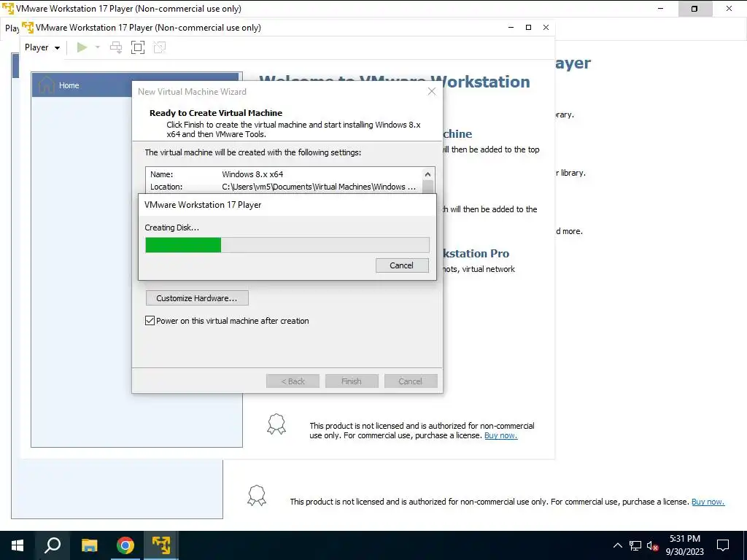The height and width of the screenshot is (560, 747).
Task: Show hidden system tray icons
Action: (617, 545)
